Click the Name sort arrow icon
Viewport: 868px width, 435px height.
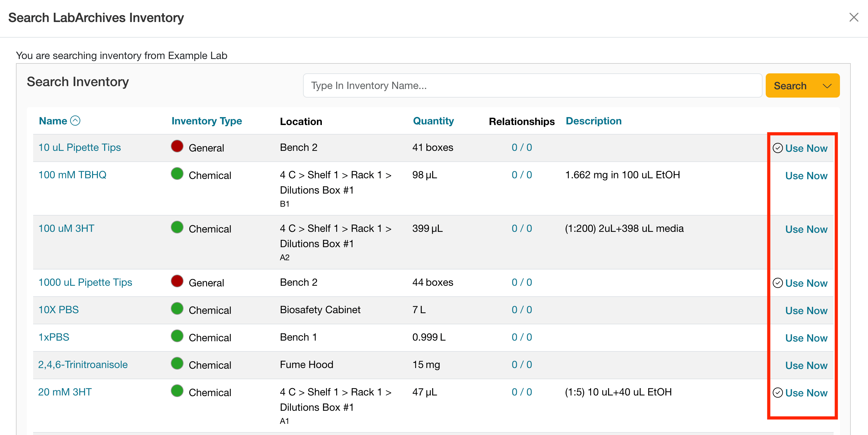coord(75,121)
